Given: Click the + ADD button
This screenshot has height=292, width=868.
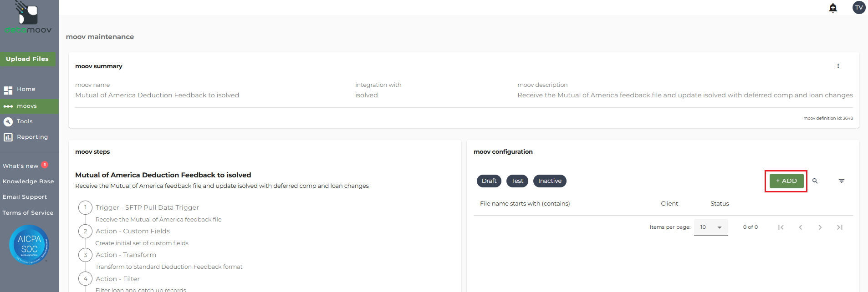Looking at the screenshot, I should coord(786,181).
